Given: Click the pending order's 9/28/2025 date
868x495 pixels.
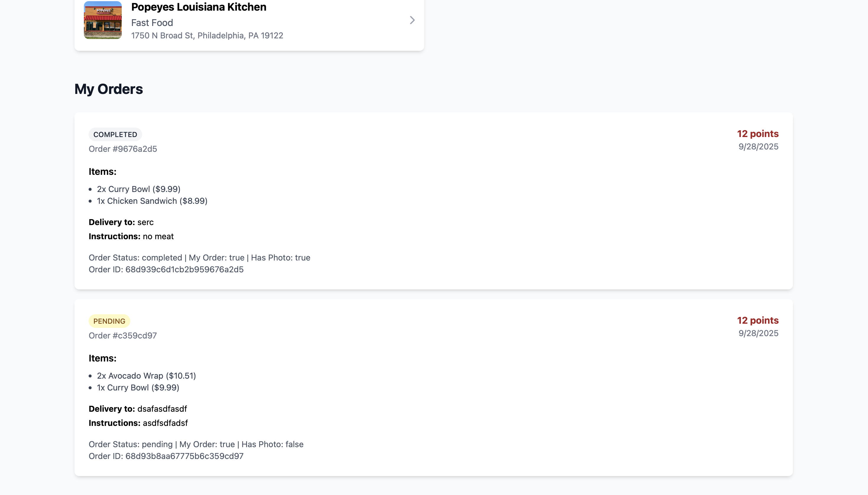Looking at the screenshot, I should [x=758, y=333].
